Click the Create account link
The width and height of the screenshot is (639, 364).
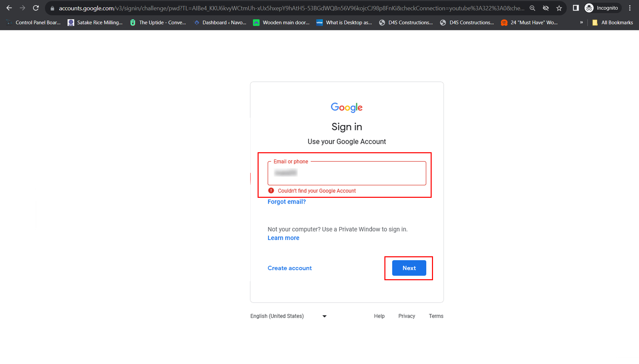tap(290, 268)
